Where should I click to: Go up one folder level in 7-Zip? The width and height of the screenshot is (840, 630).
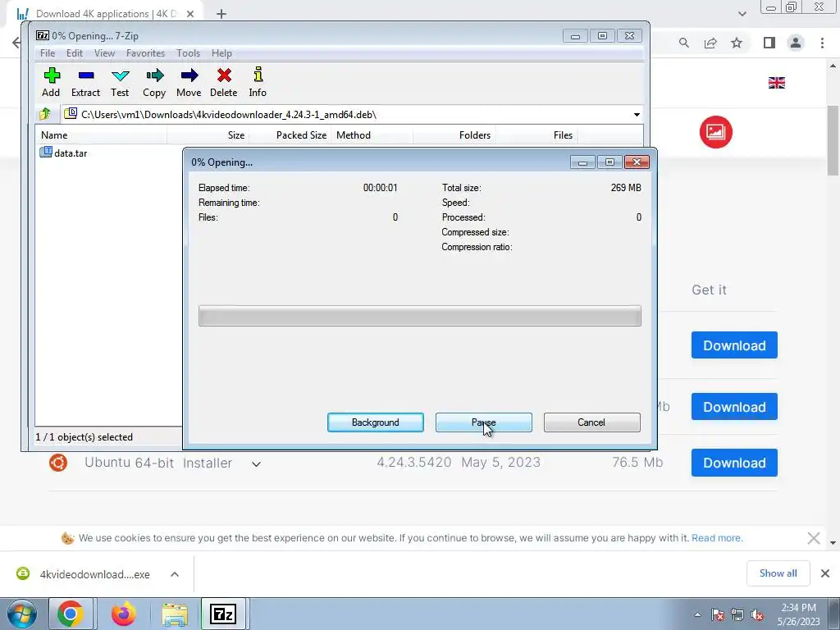pos(45,113)
